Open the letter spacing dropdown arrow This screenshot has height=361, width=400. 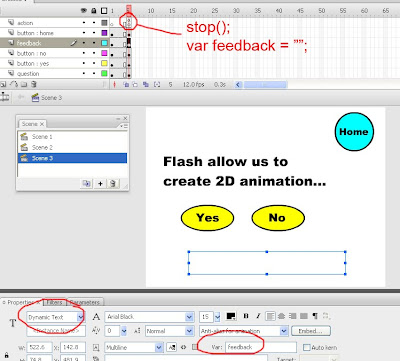click(x=124, y=331)
